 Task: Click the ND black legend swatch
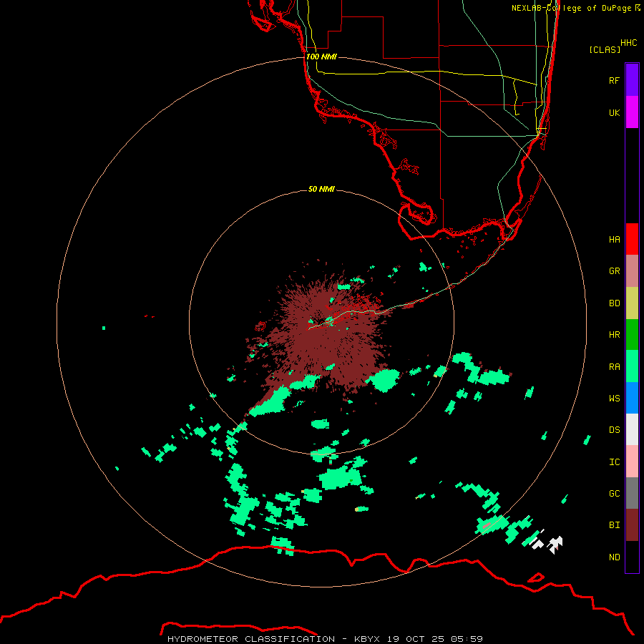click(632, 557)
